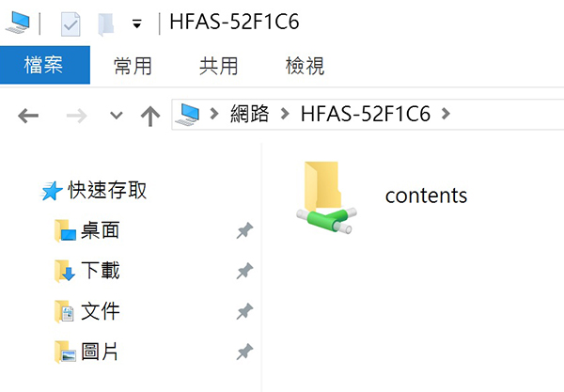
Task: Click the Properties checkmark icon in title bar
Action: click(x=70, y=24)
